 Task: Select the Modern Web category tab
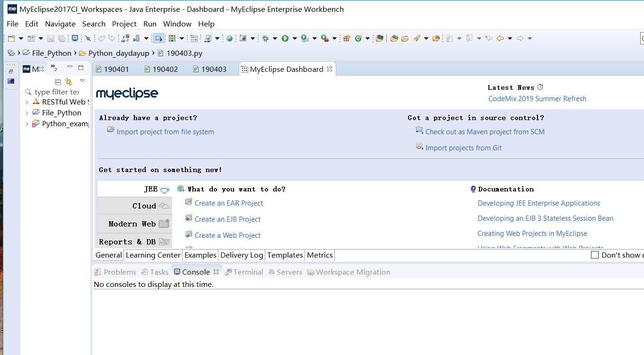pos(135,224)
